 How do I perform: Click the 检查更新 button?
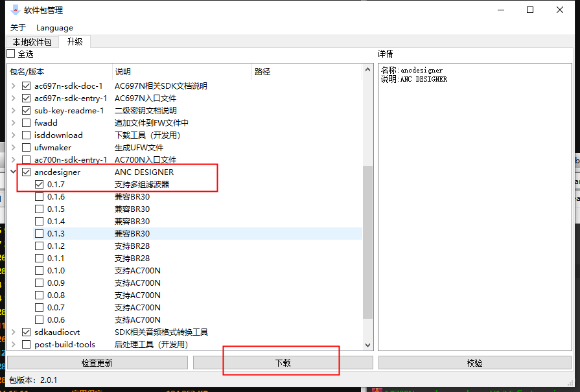point(97,363)
